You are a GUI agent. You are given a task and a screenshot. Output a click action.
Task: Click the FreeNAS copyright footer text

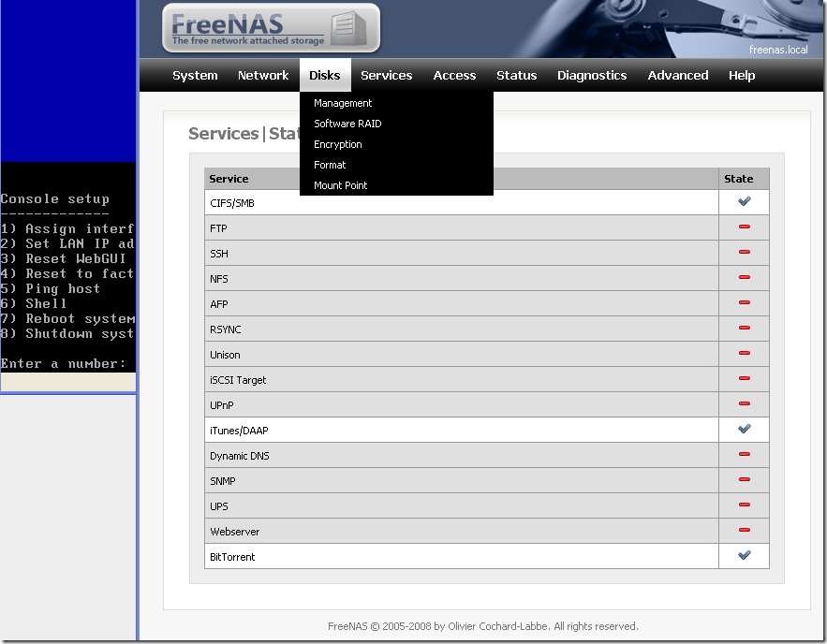[x=482, y=626]
